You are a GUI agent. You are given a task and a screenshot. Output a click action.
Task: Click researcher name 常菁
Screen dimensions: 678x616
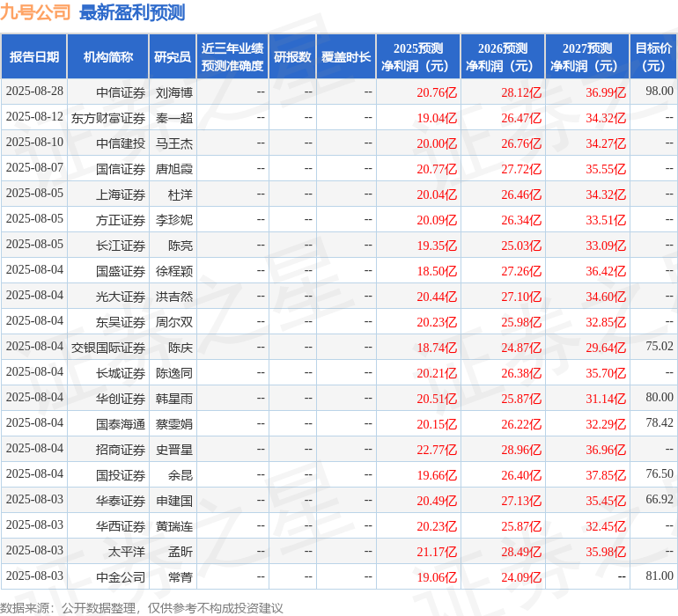tap(180, 577)
